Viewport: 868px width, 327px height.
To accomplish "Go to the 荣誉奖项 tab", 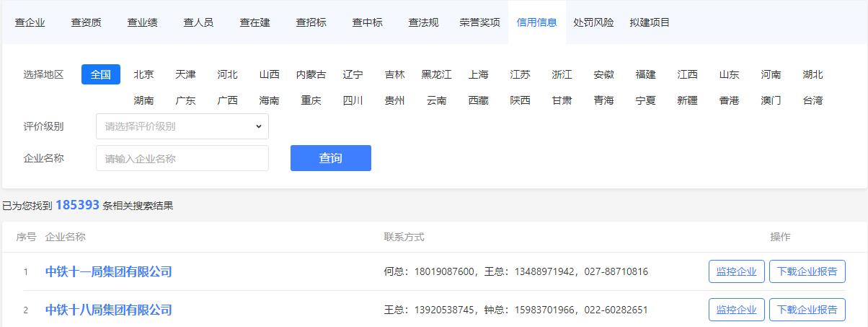I will point(479,22).
